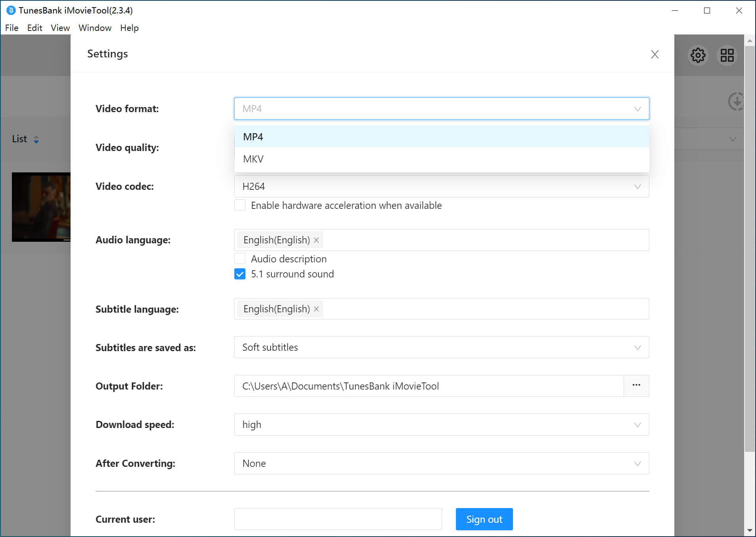Click the Video quality label

[127, 147]
